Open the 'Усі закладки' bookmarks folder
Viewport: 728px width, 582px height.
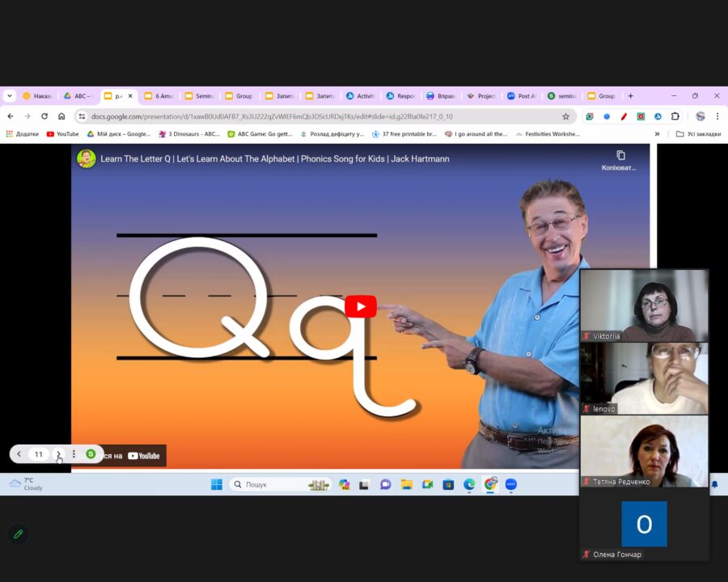click(698, 134)
